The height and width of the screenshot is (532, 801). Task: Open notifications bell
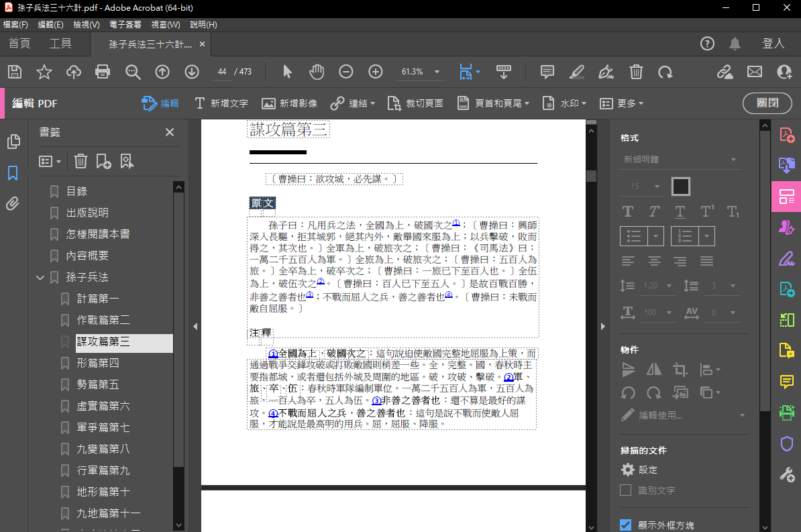(735, 44)
